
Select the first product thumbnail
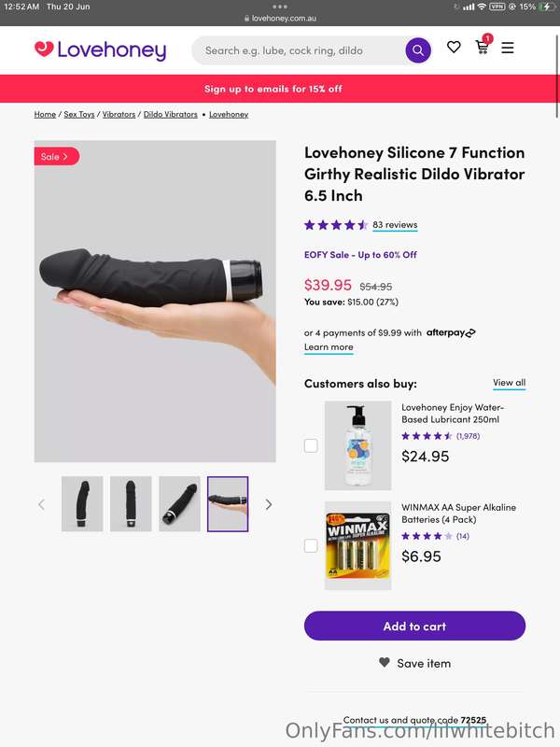click(82, 503)
